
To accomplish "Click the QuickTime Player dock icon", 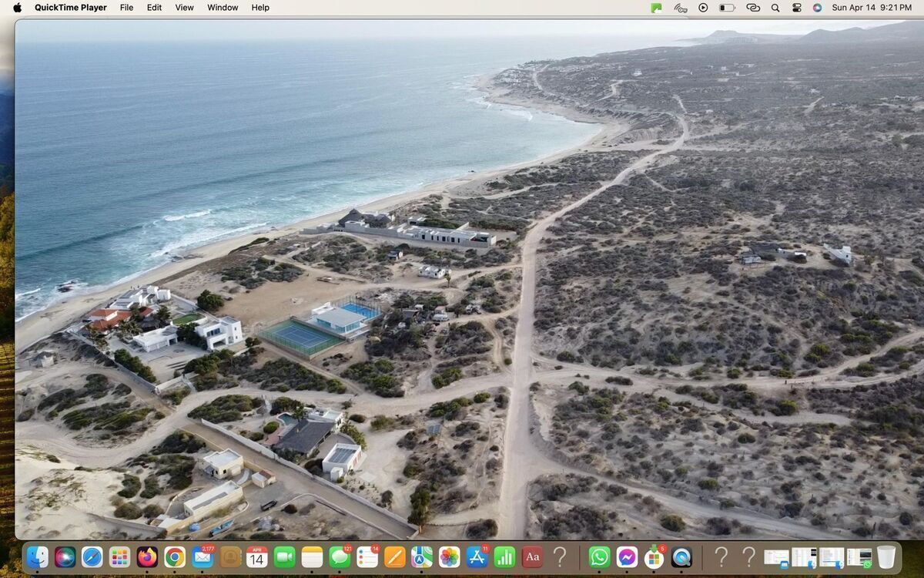I will [x=681, y=556].
